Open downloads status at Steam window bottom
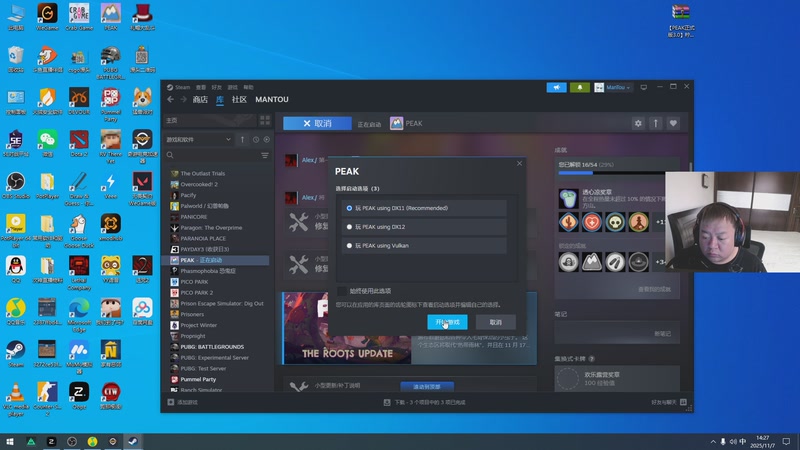The image size is (800, 450). pos(424,402)
